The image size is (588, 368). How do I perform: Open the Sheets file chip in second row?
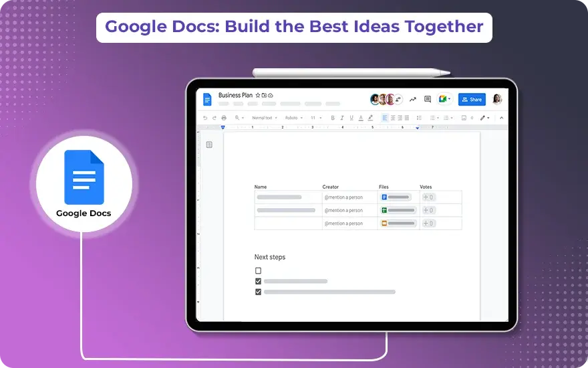click(398, 210)
